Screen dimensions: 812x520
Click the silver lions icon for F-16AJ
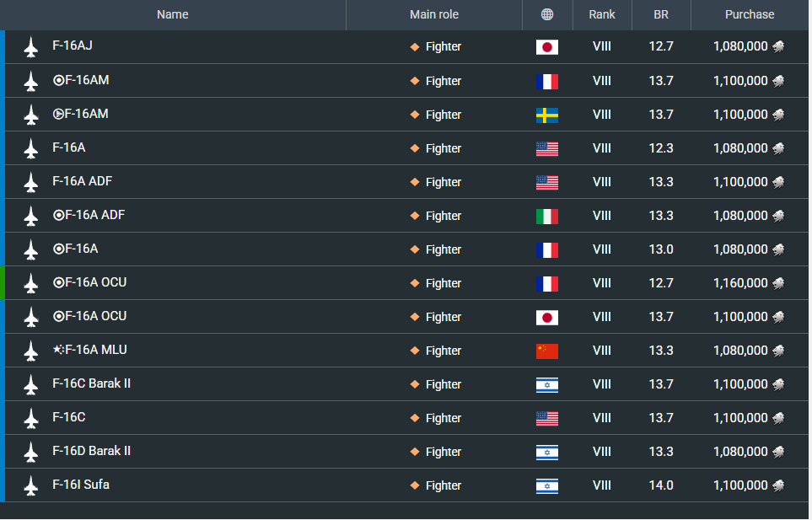click(x=778, y=47)
